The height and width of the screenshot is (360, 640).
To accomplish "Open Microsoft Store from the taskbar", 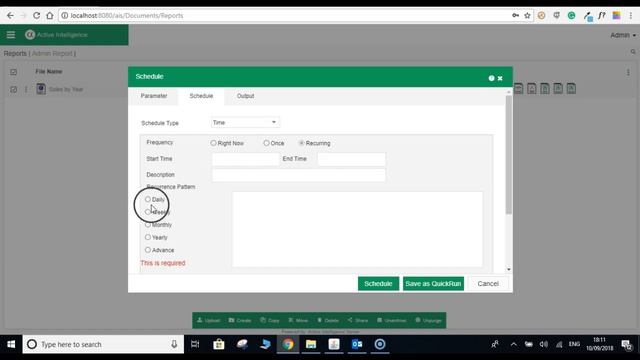I will (219, 344).
